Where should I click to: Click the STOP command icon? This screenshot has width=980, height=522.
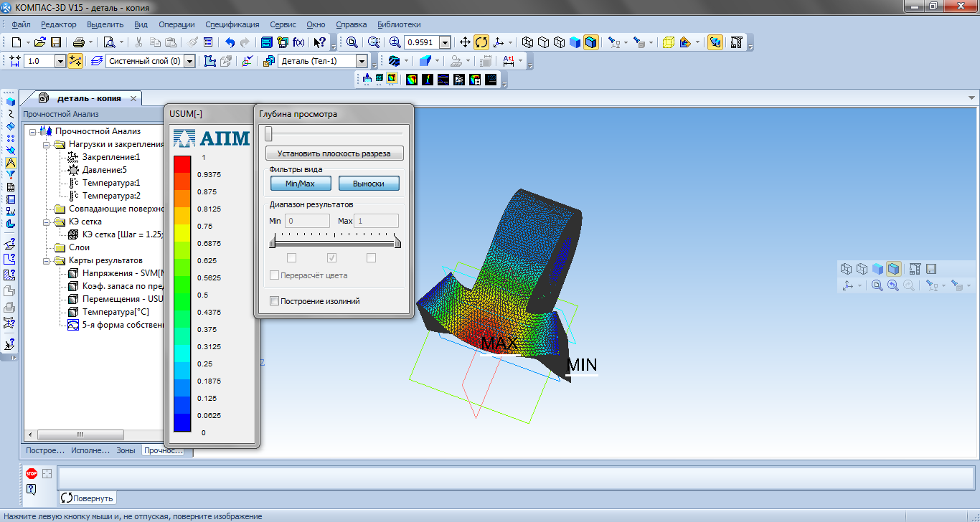32,473
